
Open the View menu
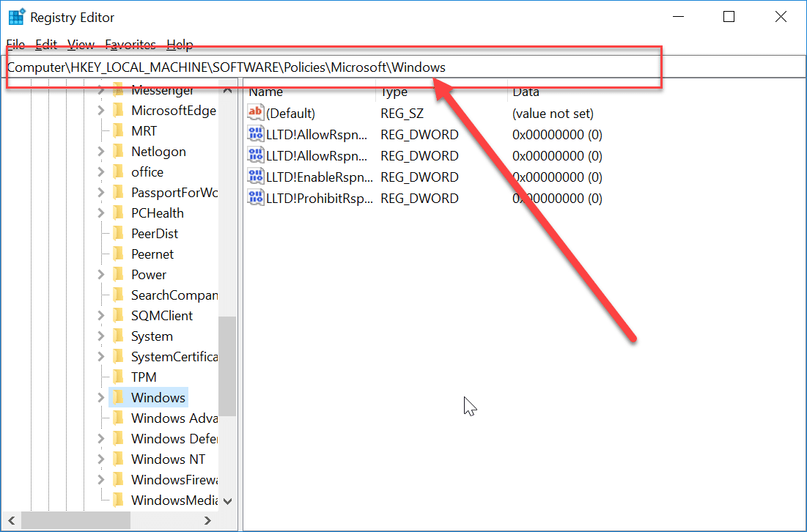click(x=81, y=44)
